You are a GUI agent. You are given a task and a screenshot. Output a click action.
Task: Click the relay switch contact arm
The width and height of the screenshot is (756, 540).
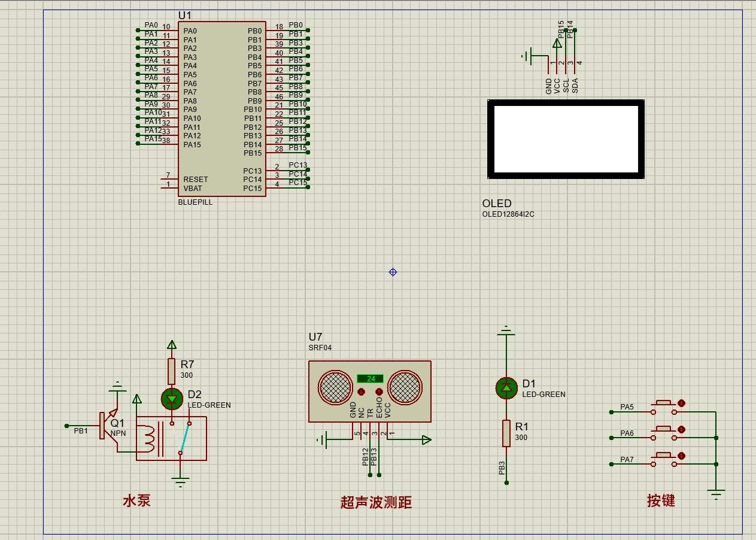point(185,438)
